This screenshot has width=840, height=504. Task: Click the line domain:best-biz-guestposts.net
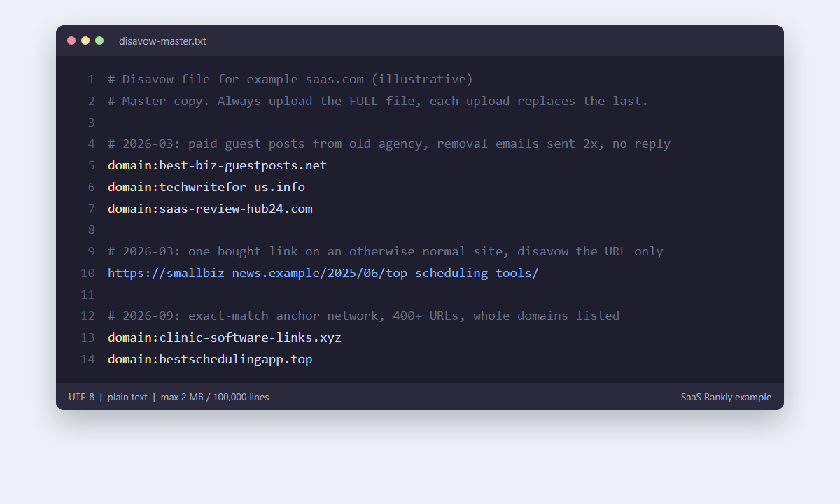pos(217,165)
